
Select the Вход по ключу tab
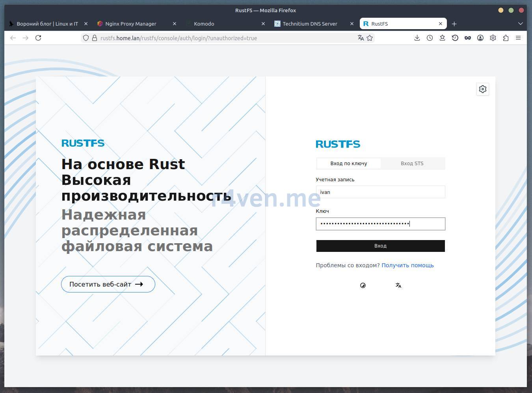coord(348,163)
